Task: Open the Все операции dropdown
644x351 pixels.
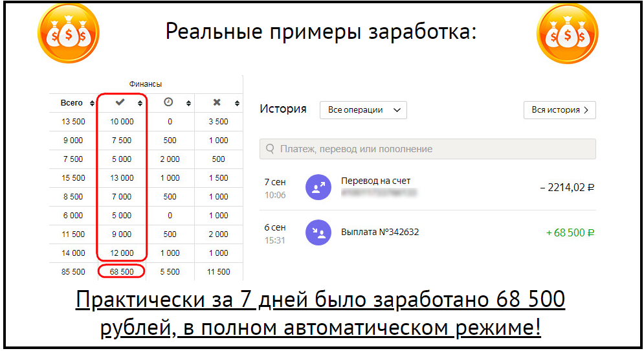Action: (362, 110)
